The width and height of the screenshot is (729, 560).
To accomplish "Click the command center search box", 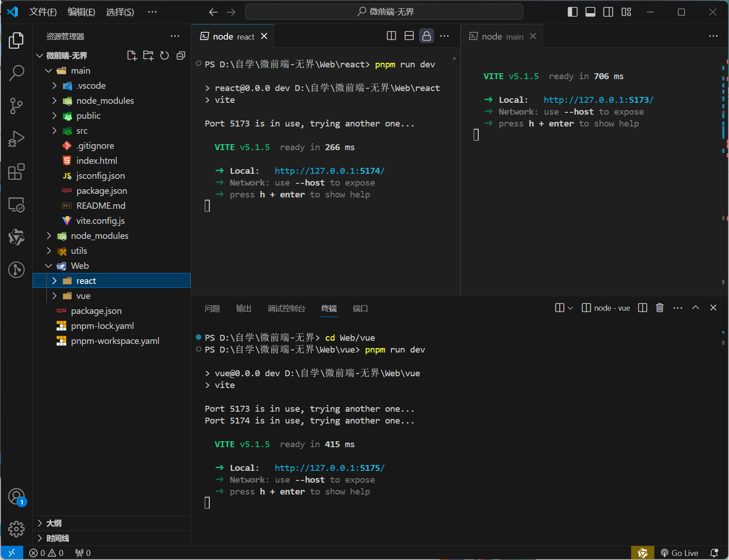I will (x=384, y=12).
